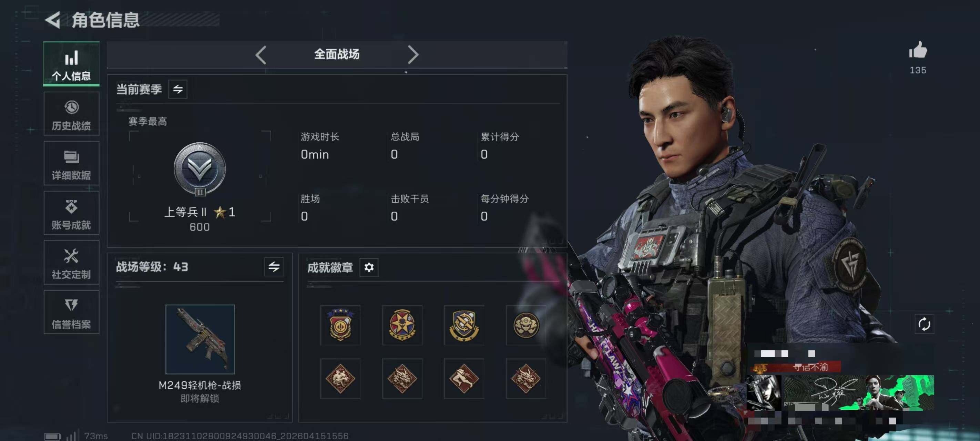The height and width of the screenshot is (441, 980).
Task: Click the thumbs-up like icon
Action: [918, 50]
